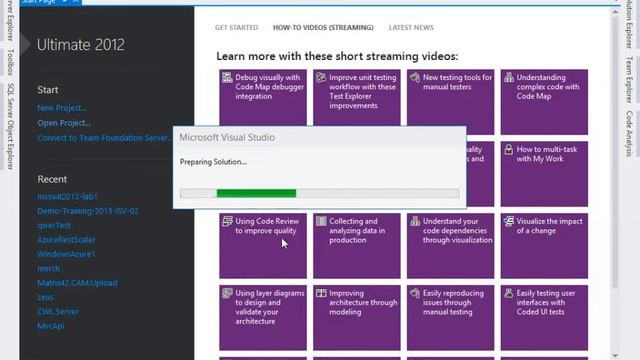Click the Microsoft Visual Studio dialog title

227,138
